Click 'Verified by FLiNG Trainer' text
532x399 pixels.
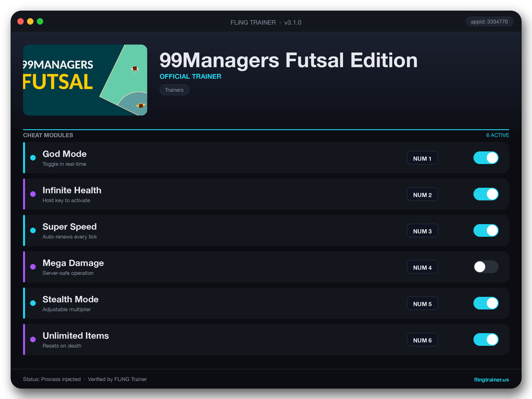(117, 379)
